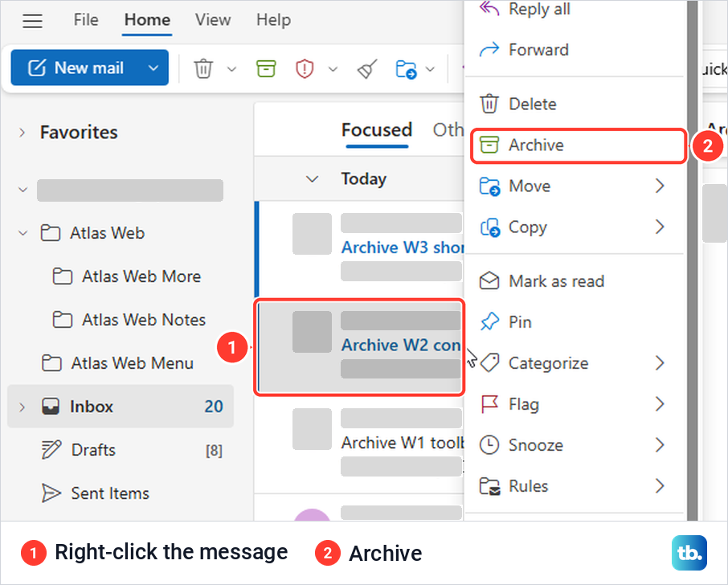This screenshot has width=728, height=585.
Task: Switch to the Other inbox tab
Action: (x=448, y=130)
